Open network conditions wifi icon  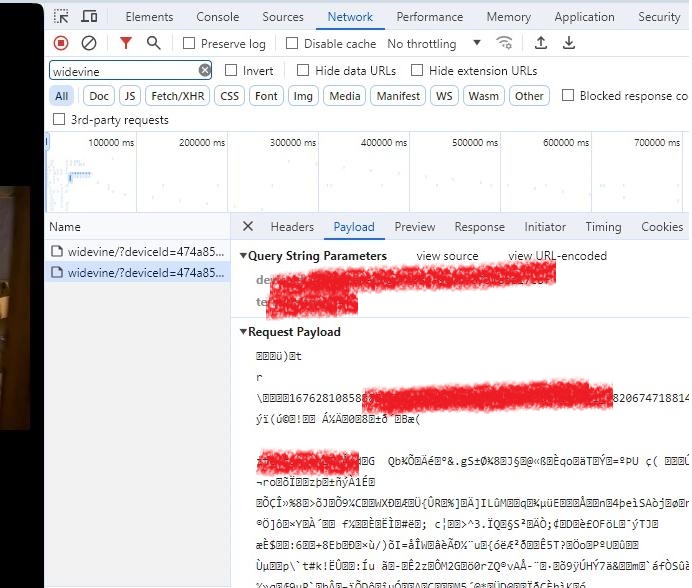(x=504, y=43)
